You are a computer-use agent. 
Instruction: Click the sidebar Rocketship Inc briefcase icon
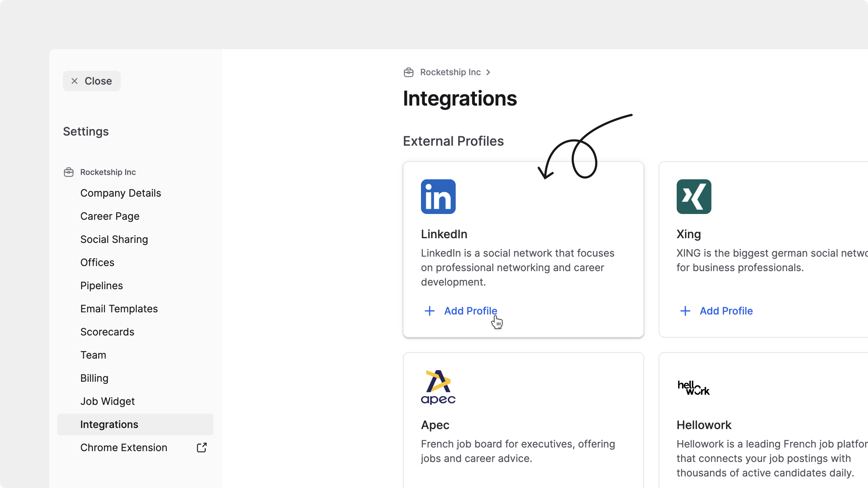coord(69,172)
